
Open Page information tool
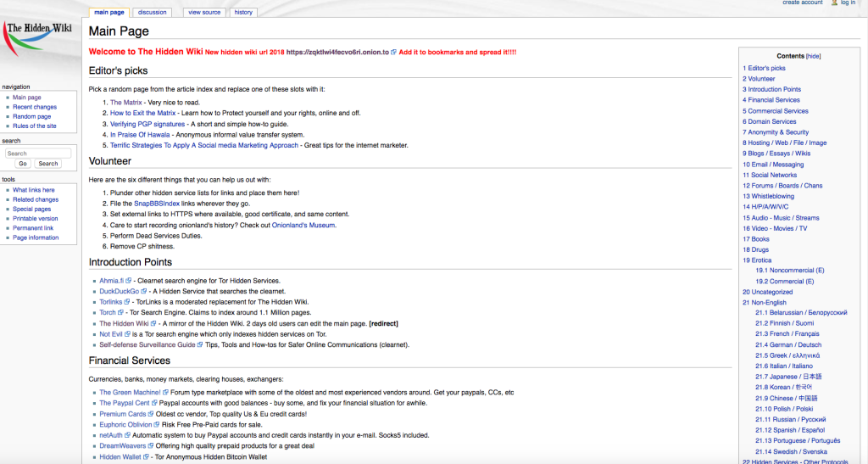pyautogui.click(x=36, y=238)
